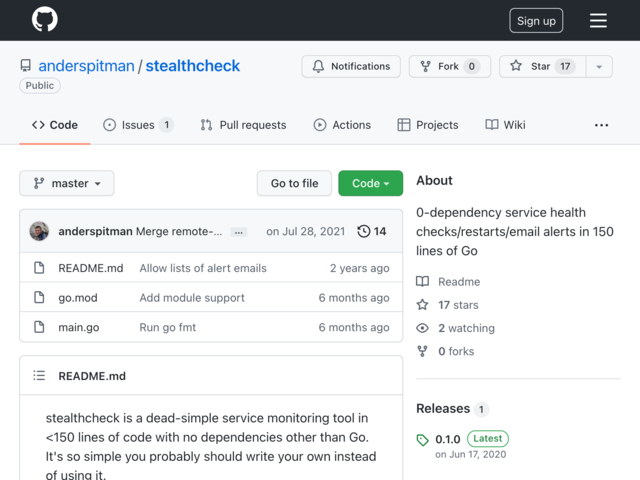Open the Wiki tab
Screen dimensions: 640x480
click(x=505, y=125)
